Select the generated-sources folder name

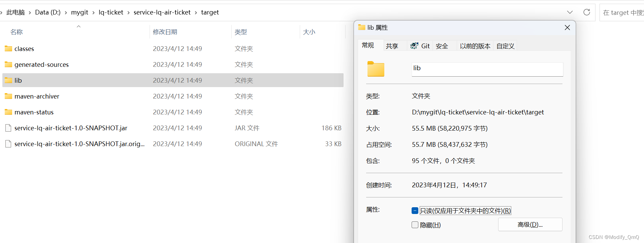(x=41, y=64)
